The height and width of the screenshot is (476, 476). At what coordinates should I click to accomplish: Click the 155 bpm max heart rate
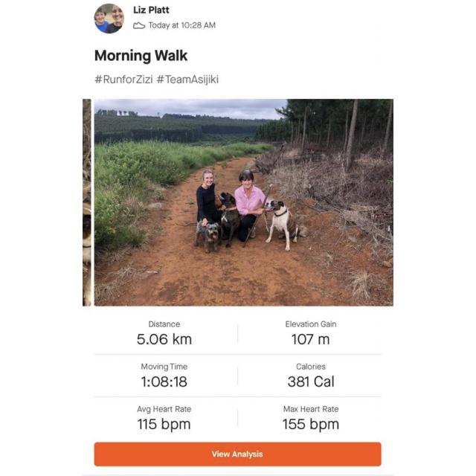(310, 424)
